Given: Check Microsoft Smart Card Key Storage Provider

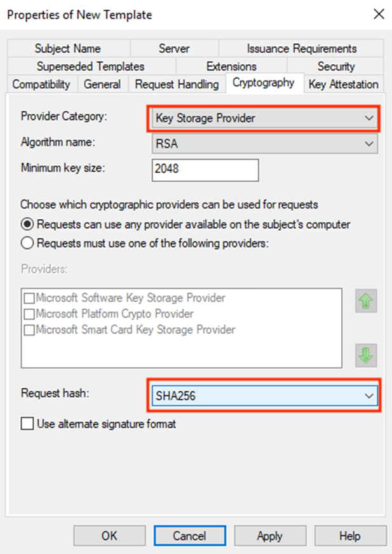Looking at the screenshot, I should click(29, 330).
